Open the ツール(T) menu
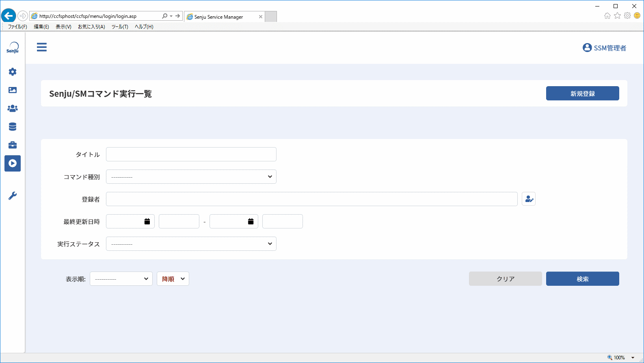Image resolution: width=644 pixels, height=363 pixels. (120, 27)
